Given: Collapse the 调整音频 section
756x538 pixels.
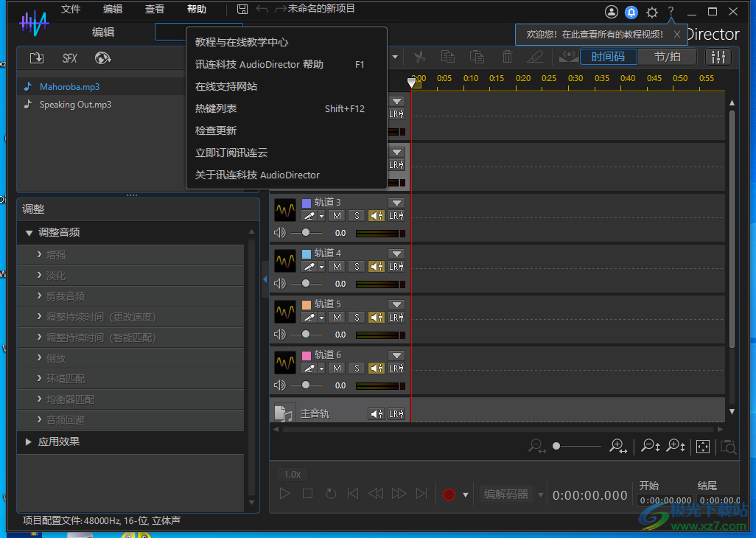Looking at the screenshot, I should tap(29, 233).
